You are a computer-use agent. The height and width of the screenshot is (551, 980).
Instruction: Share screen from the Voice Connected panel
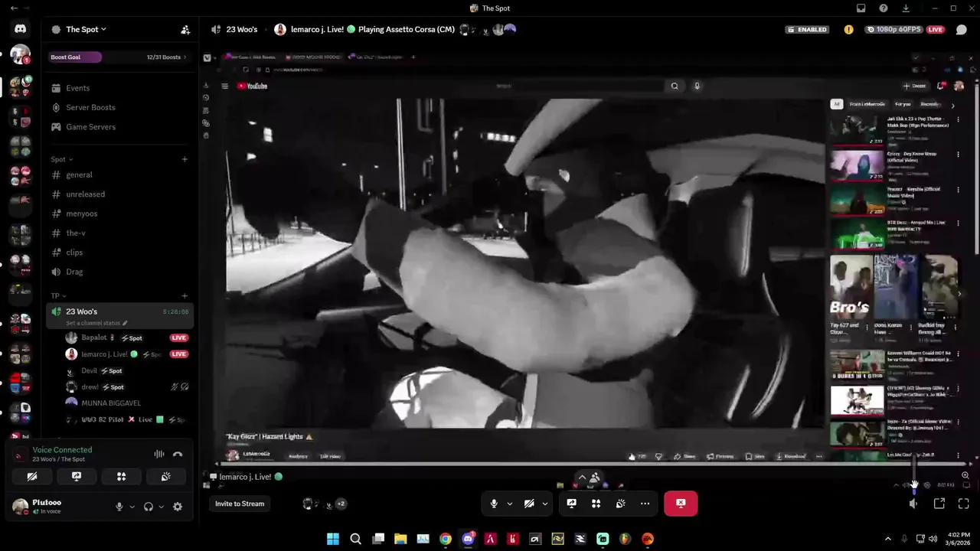tap(77, 477)
